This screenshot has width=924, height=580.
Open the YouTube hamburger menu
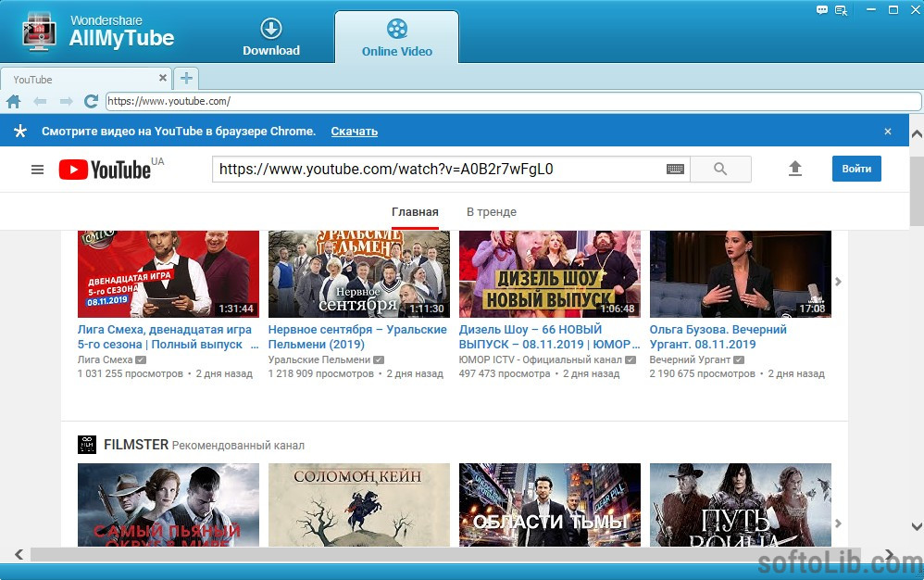(x=37, y=170)
